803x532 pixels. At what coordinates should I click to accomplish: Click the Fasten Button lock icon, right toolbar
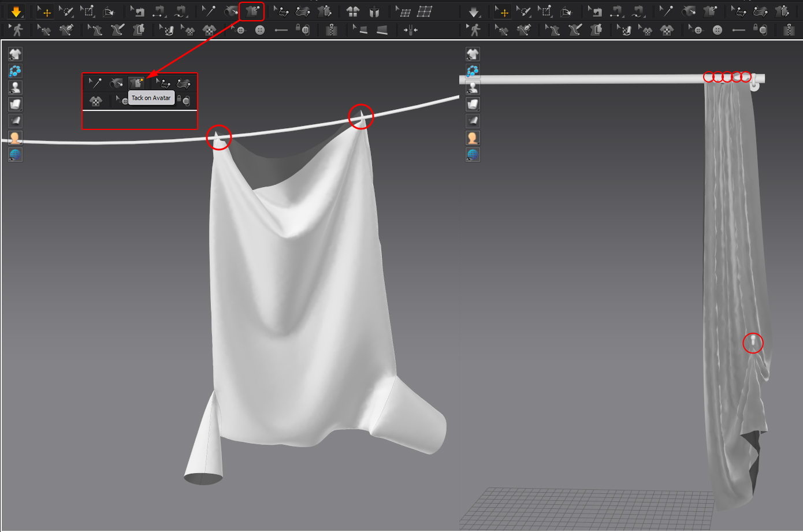coord(760,30)
